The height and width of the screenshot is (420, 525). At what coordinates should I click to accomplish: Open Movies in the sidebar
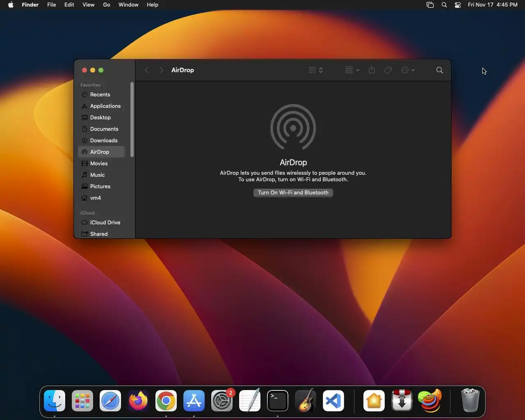[x=101, y=163]
